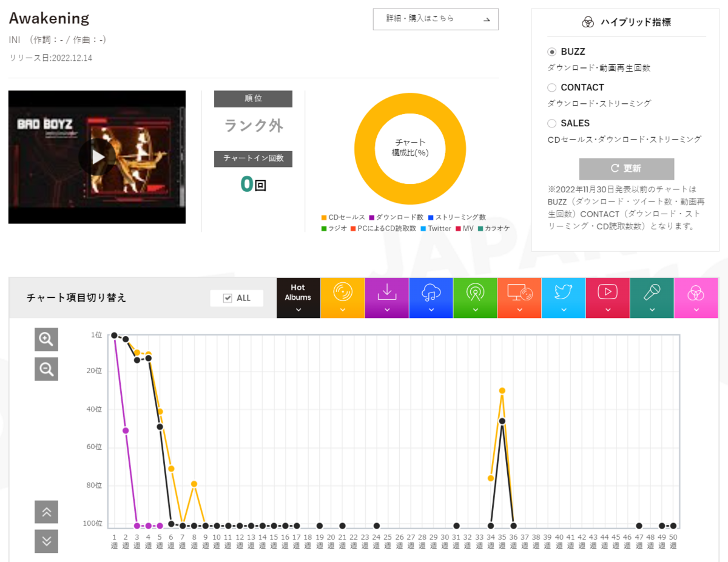Select the purple download chart icon
The image size is (728, 562).
[x=387, y=298]
